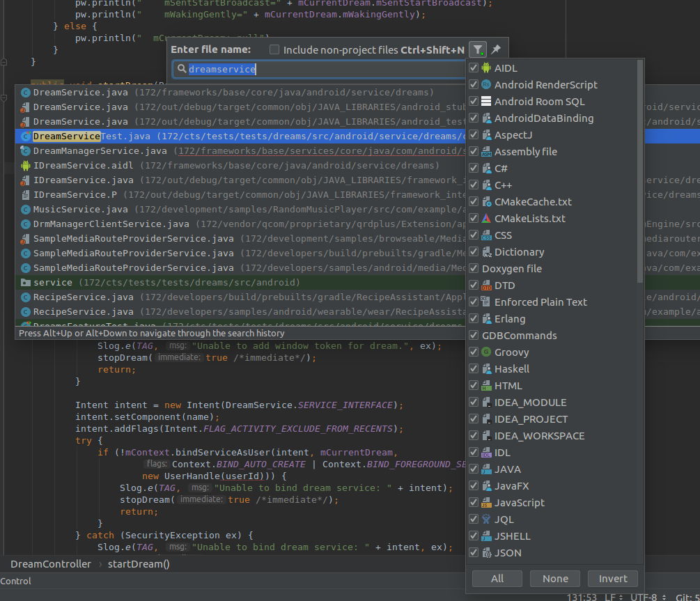The height and width of the screenshot is (601, 700).
Task: Click the startDream() breadcrumb
Action: (139, 564)
